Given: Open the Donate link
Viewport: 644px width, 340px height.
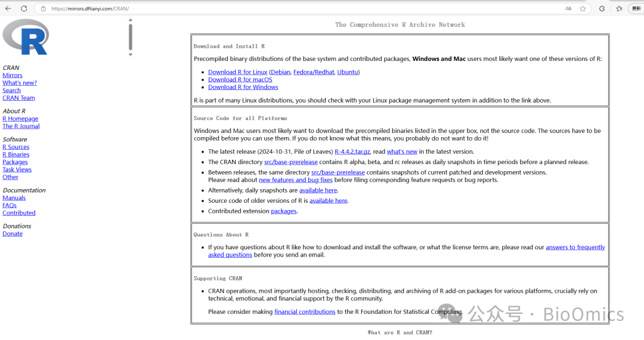Looking at the screenshot, I should (x=13, y=234).
